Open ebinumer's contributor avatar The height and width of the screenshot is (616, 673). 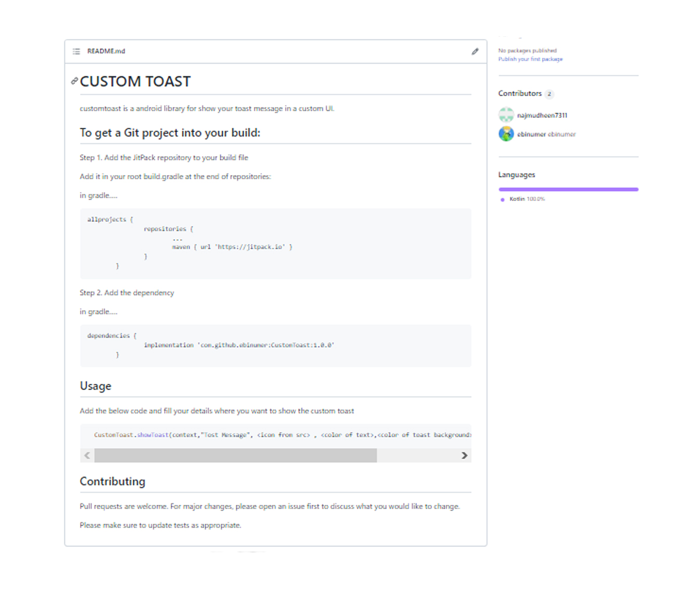tap(506, 134)
